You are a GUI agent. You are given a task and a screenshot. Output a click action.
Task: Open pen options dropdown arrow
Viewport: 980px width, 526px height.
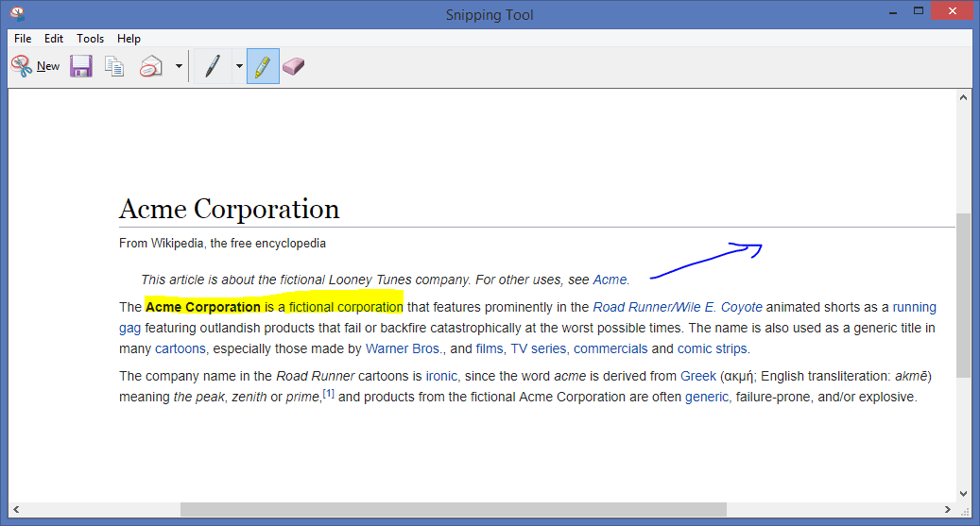239,66
